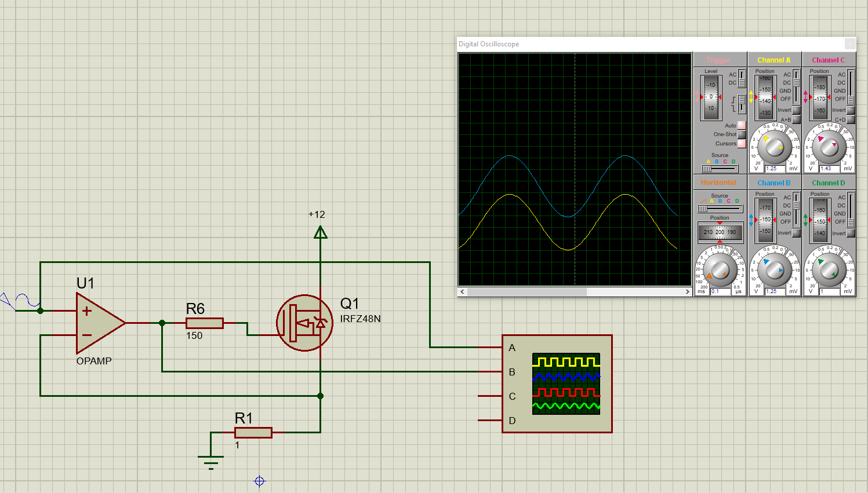Click the U1 OPAMP component symbol
The image size is (868, 493).
point(100,323)
